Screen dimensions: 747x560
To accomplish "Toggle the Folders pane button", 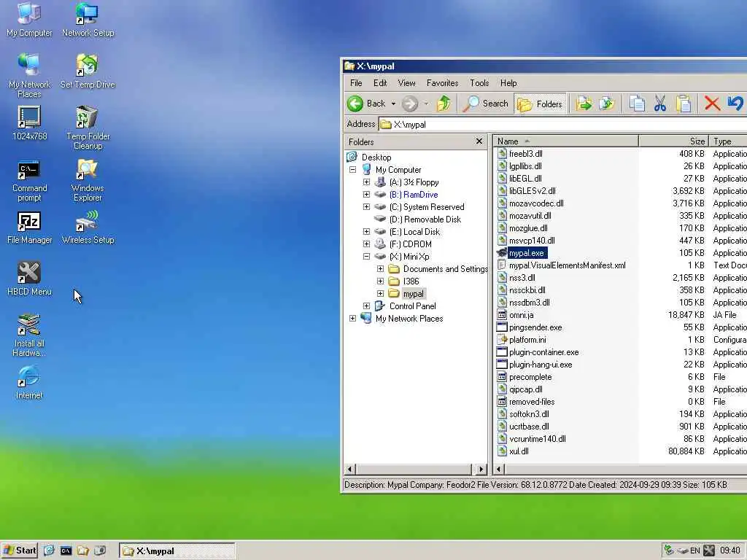I will (541, 104).
